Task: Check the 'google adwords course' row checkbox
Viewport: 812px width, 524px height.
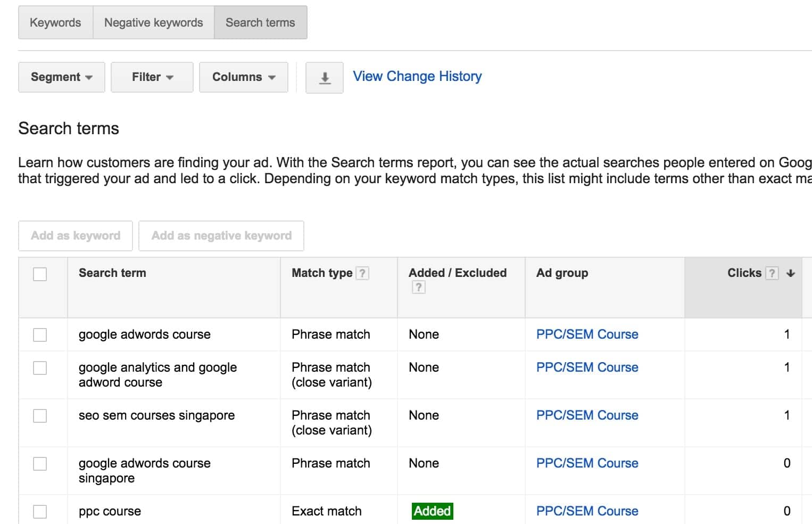Action: (x=40, y=335)
